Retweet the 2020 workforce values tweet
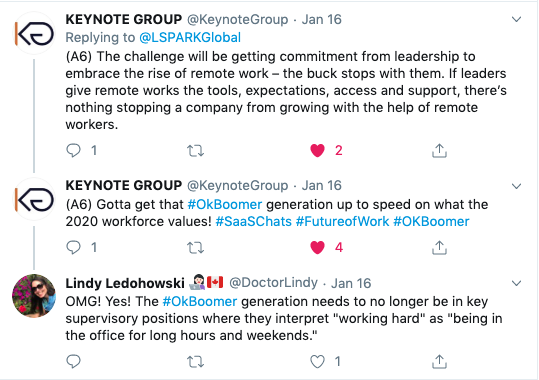Image resolution: width=539 pixels, height=380 pixels. (x=195, y=248)
